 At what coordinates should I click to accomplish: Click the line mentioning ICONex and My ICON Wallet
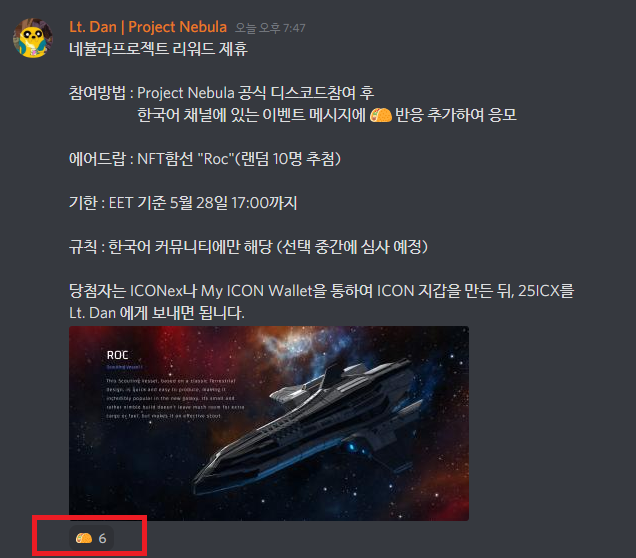321,291
